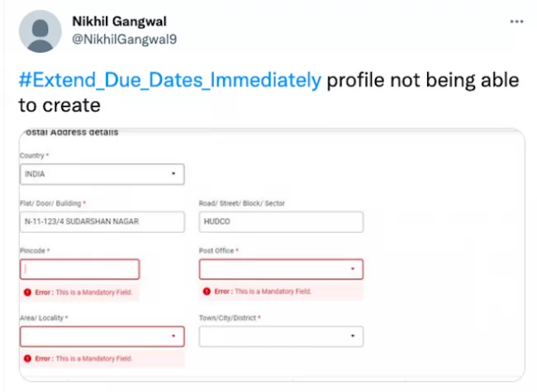Click the Post Office dropdown arrow
Image resolution: width=537 pixels, height=392 pixels.
[353, 269]
